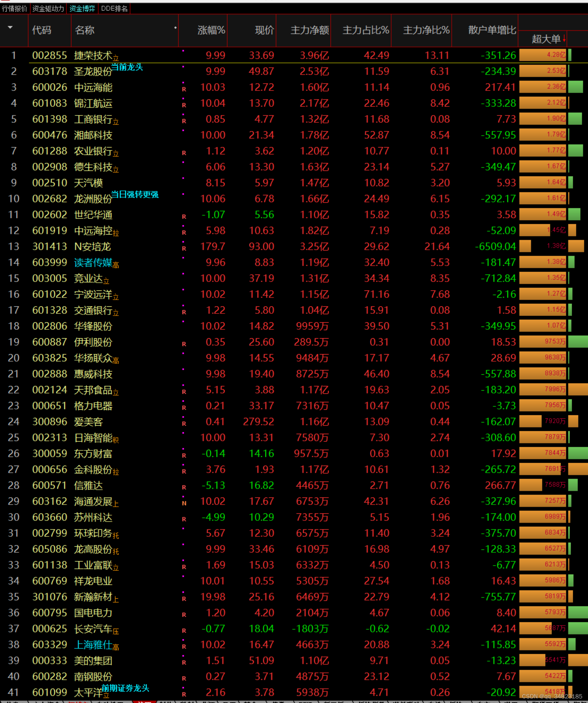Select the 资金博弈 tab
This screenshot has height=703, width=588.
[82, 8]
